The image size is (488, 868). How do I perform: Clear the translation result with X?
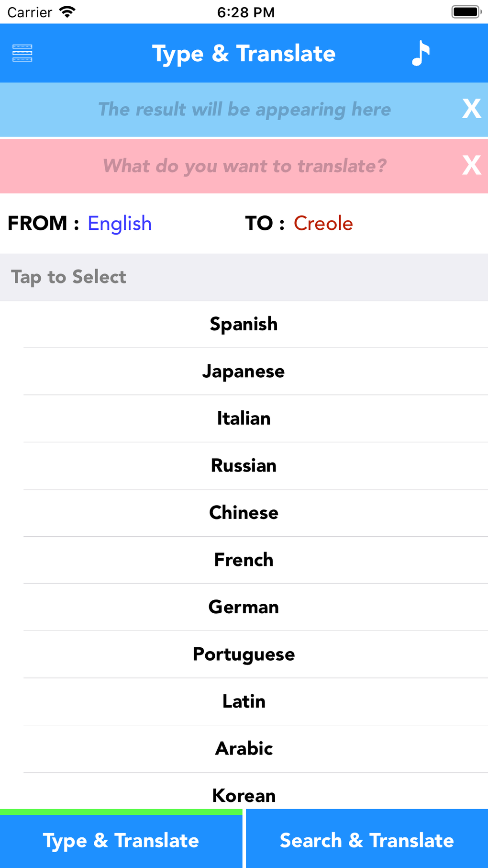coord(471,109)
